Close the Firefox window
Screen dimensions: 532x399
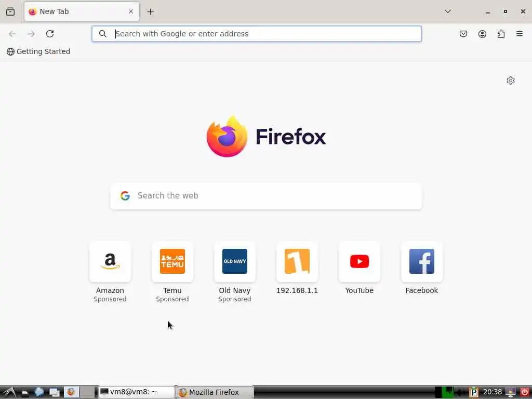[x=523, y=11]
